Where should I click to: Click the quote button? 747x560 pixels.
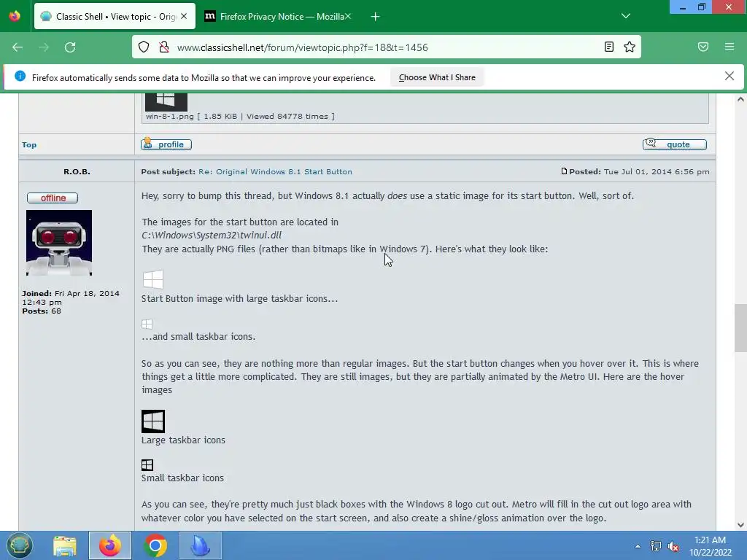[x=674, y=144]
